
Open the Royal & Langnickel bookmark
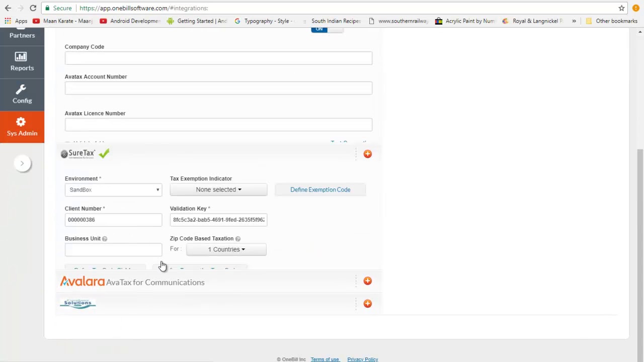[532, 21]
